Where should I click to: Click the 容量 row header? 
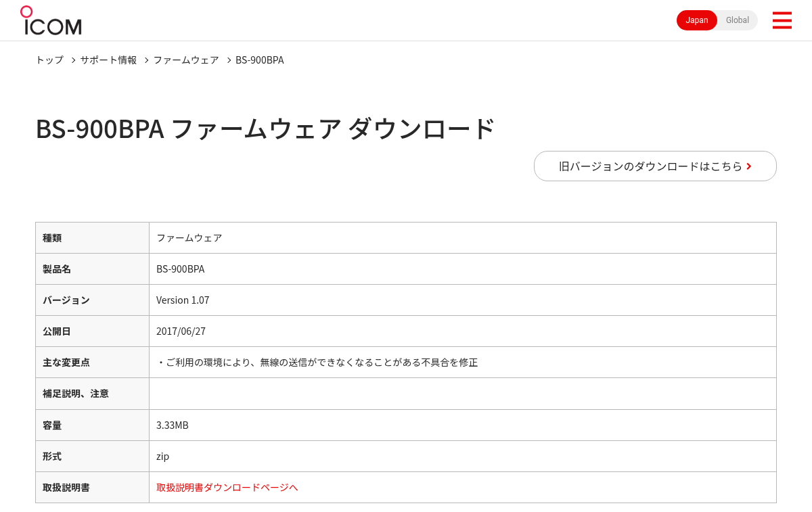(92, 425)
